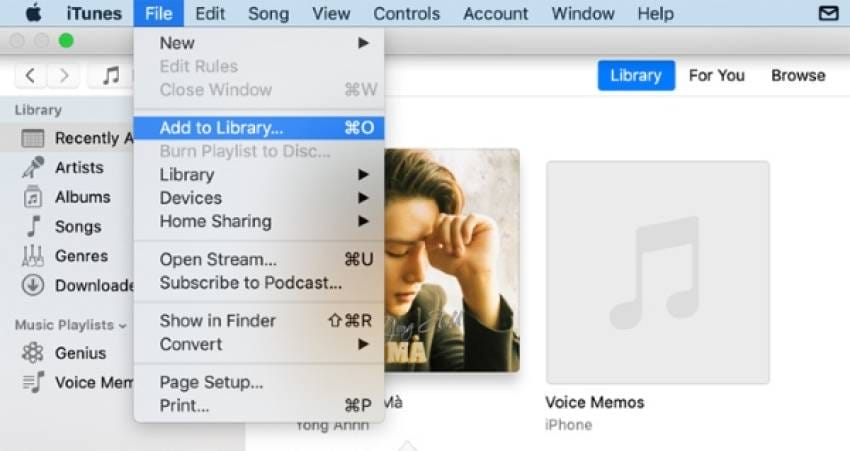This screenshot has width=850, height=451.
Task: Click the Artists microphone icon
Action: pyautogui.click(x=33, y=167)
